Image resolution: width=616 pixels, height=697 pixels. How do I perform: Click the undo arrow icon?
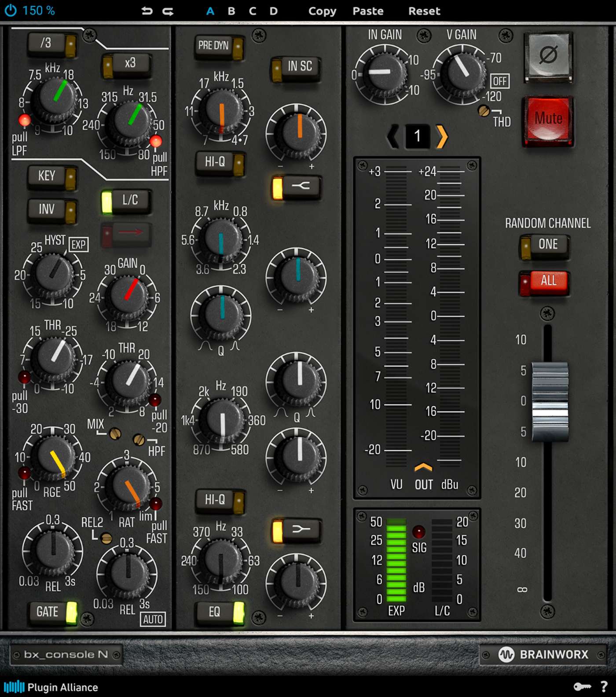(x=147, y=11)
